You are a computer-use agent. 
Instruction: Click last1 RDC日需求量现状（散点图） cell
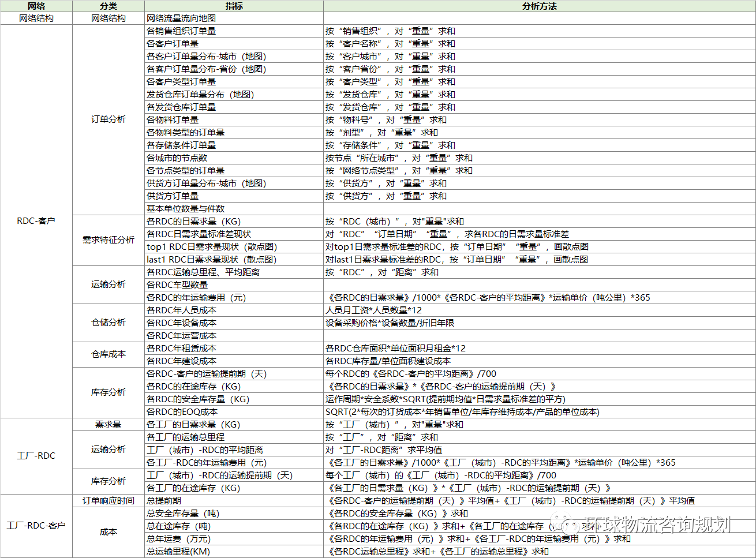pos(234,259)
